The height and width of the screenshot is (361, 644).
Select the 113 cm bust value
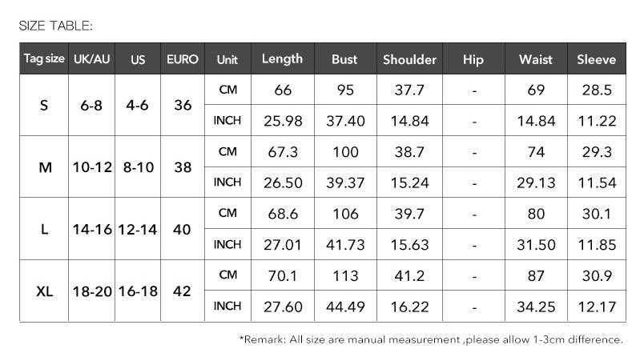click(344, 276)
